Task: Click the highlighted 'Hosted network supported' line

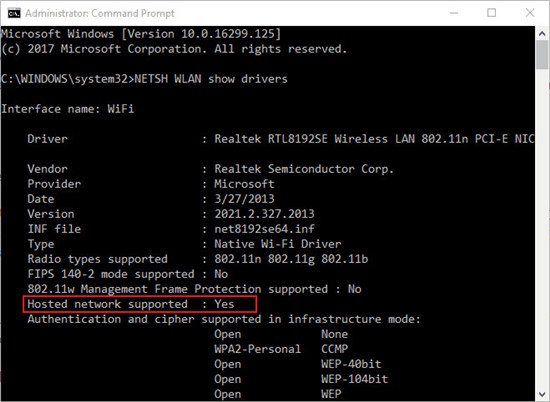Action: (x=140, y=304)
